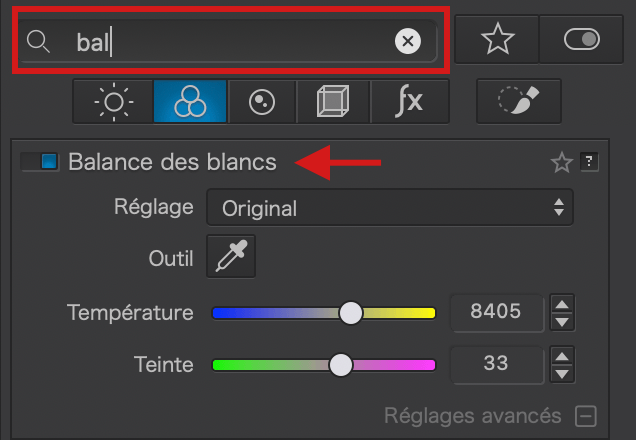Screen dimensions: 636x440
Task: Add Balance des blancs to favorites star
Action: tap(562, 162)
